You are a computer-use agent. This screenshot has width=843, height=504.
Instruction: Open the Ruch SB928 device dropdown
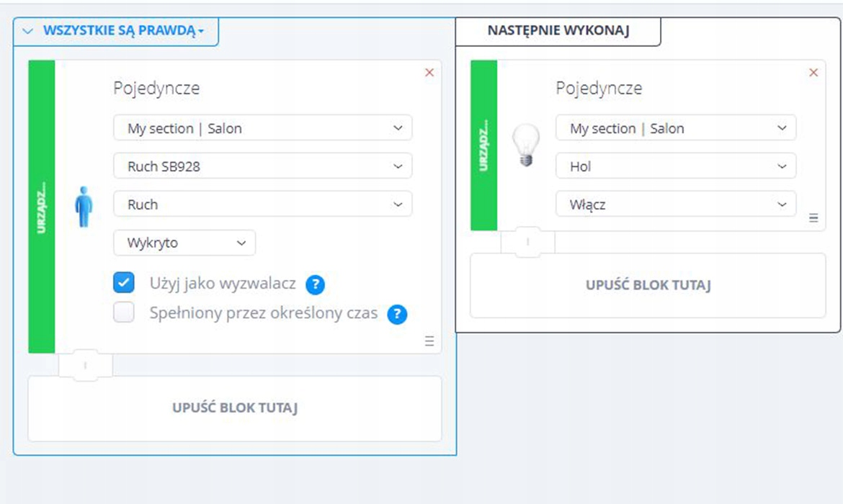point(263,166)
